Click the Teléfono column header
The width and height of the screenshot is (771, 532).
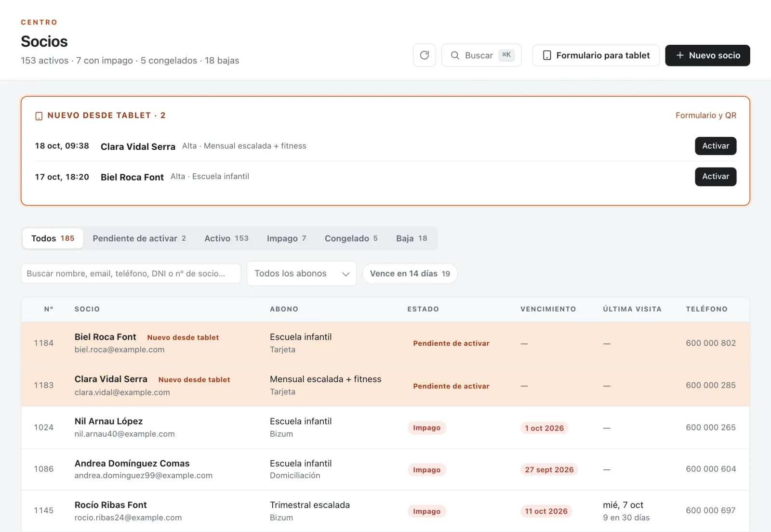click(706, 309)
